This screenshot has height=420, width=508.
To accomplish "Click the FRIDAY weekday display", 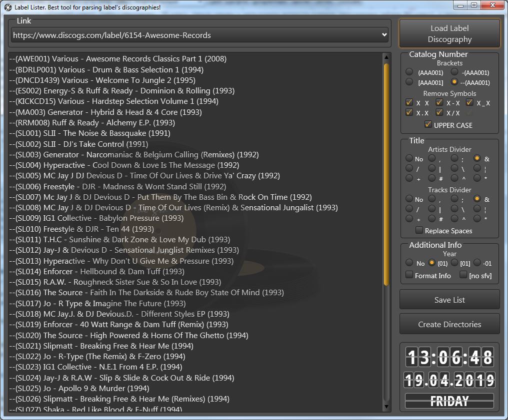I will [x=449, y=401].
